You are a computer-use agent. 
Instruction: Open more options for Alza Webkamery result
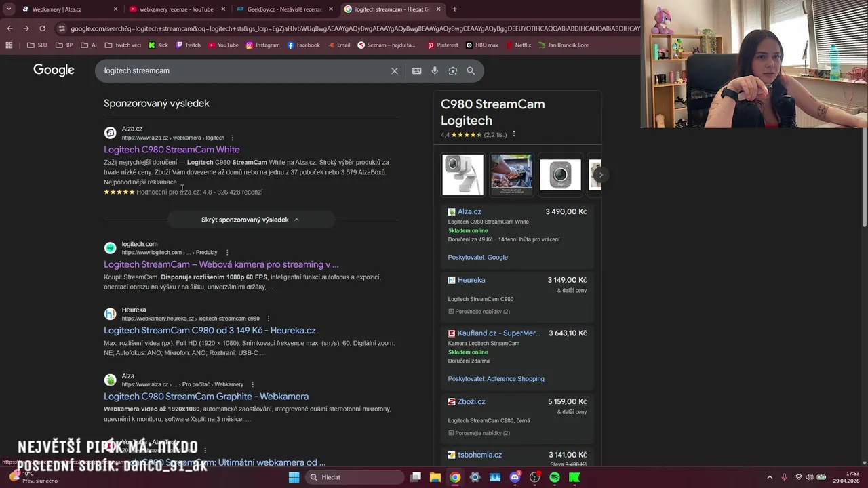(x=252, y=384)
